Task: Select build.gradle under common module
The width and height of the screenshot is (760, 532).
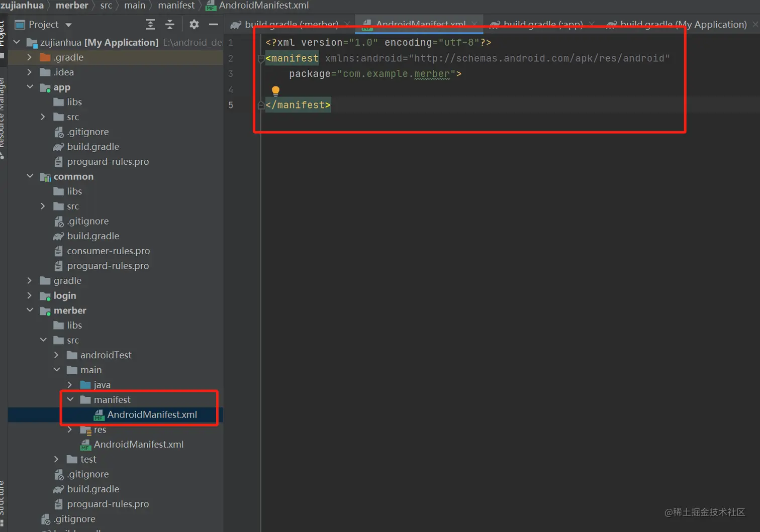Action: [x=93, y=236]
